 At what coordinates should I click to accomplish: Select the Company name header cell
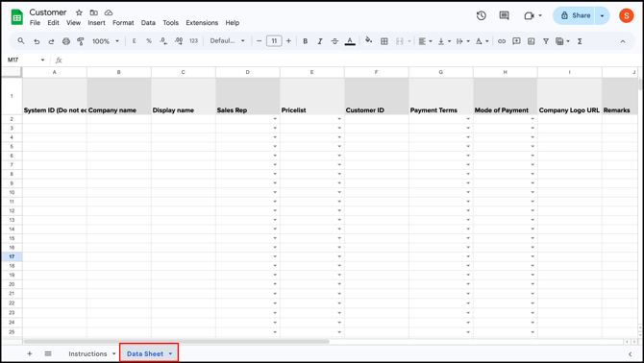tap(119, 96)
